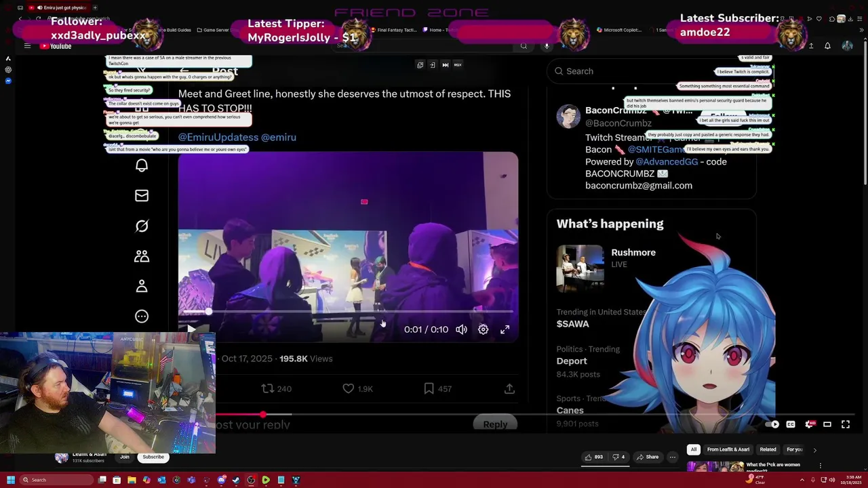This screenshot has height=488, width=868.
Task: Focus the X Search input field
Action: pos(651,71)
